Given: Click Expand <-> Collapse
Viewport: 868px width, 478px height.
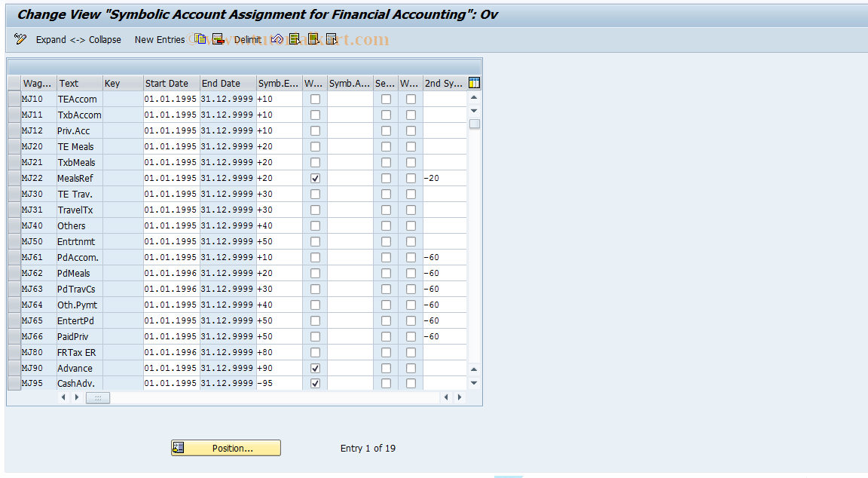Looking at the screenshot, I should point(78,39).
